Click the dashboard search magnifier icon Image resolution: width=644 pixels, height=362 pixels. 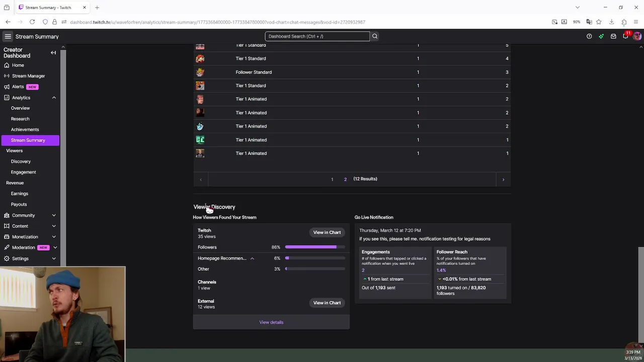coord(375,36)
